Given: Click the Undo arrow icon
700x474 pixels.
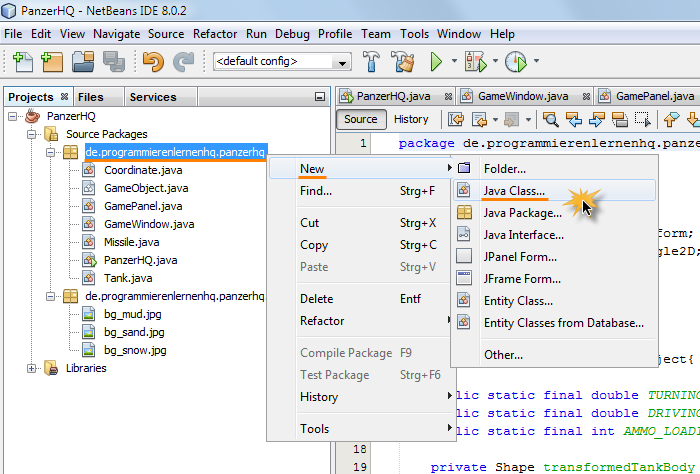Looking at the screenshot, I should click(x=153, y=62).
